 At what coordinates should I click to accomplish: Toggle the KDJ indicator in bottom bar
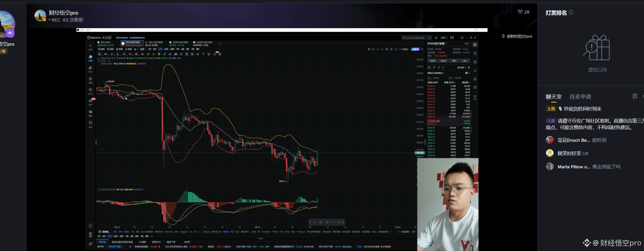pos(237,232)
